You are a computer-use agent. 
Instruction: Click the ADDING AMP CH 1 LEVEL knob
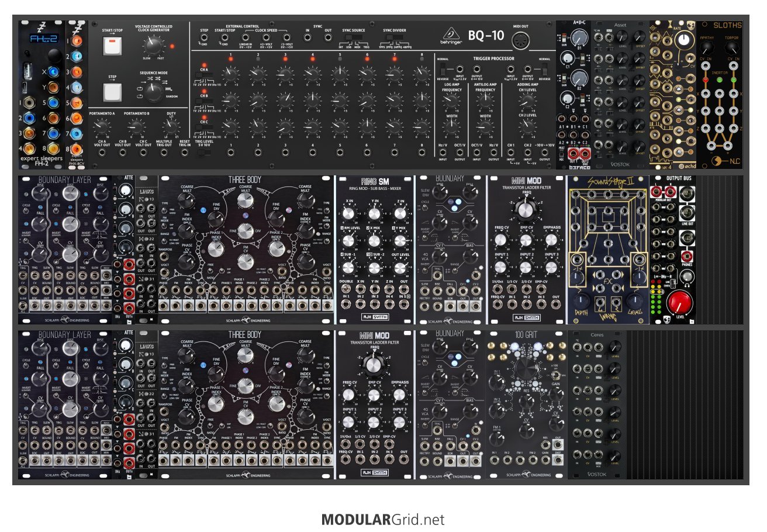527,100
